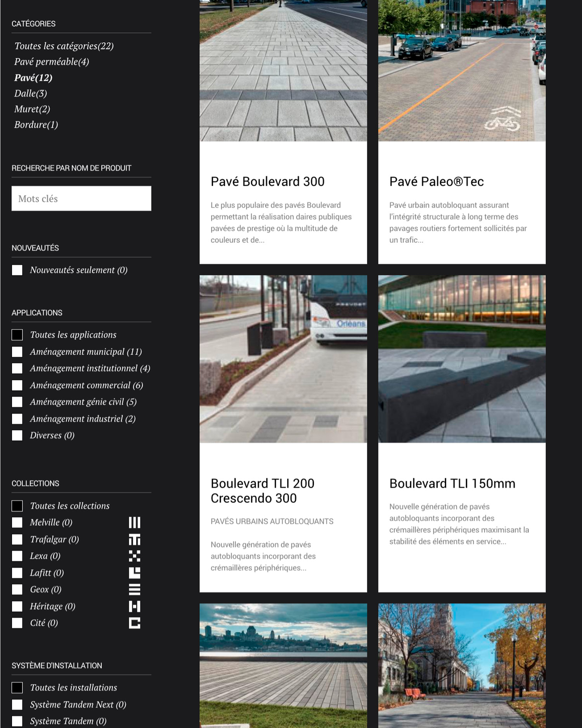Open Boulevard TLI 200 Crescendo 300 title
582x728 pixels.
point(263,491)
